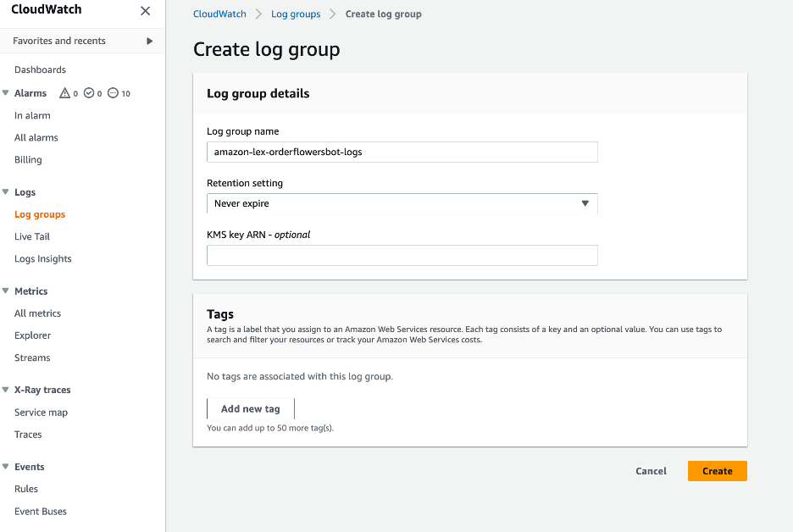
Task: Collapse the Alarms section
Action: (x=6, y=93)
